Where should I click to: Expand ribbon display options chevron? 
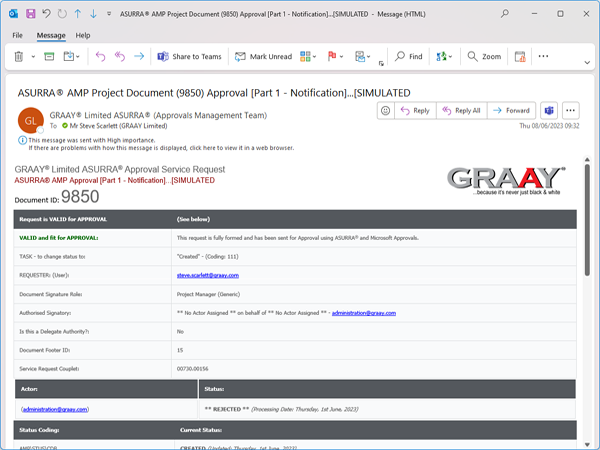pyautogui.click(x=587, y=63)
